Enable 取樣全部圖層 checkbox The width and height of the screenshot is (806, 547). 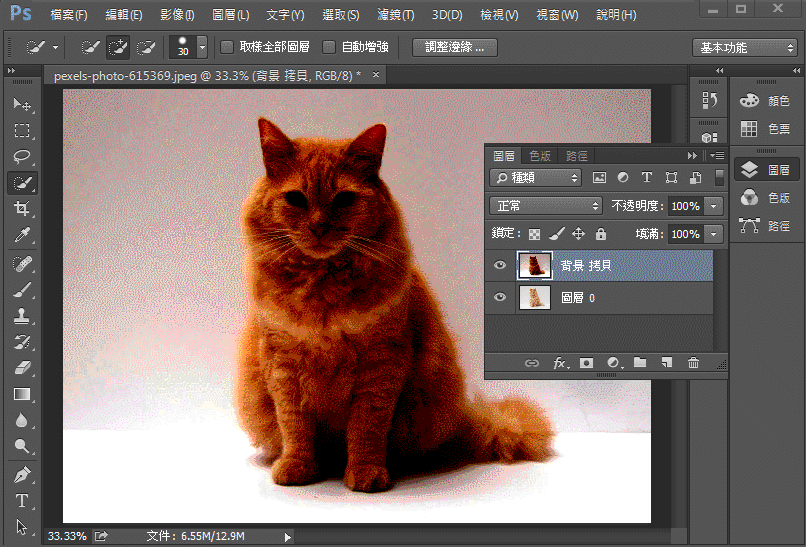click(x=227, y=47)
